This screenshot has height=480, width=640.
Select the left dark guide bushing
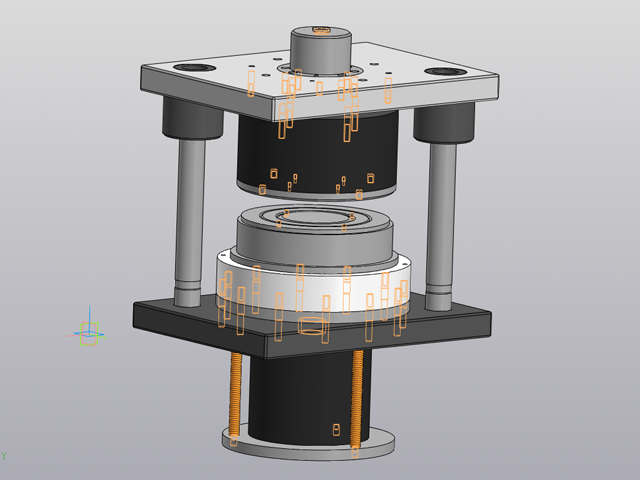pos(193,118)
